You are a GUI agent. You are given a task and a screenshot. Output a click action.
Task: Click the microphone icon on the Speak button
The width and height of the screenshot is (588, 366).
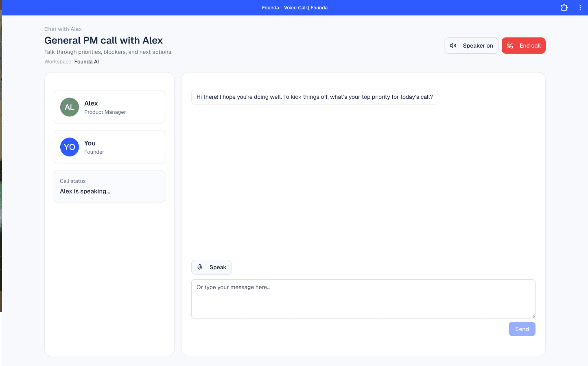[200, 267]
